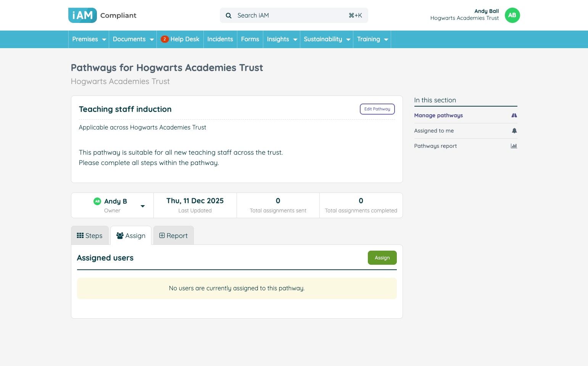Click the grey Hogwarts Academies Trust subtitle
Viewport: 588px width, 366px height.
point(120,81)
